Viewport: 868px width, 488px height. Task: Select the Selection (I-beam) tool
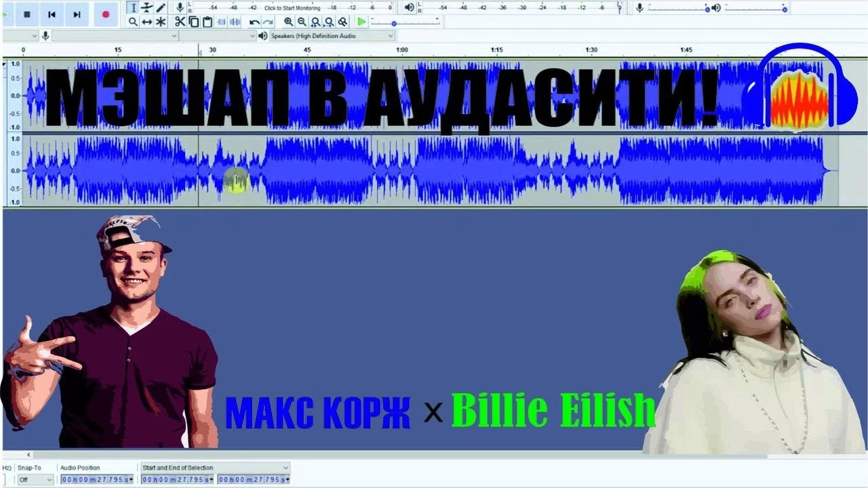tap(133, 7)
